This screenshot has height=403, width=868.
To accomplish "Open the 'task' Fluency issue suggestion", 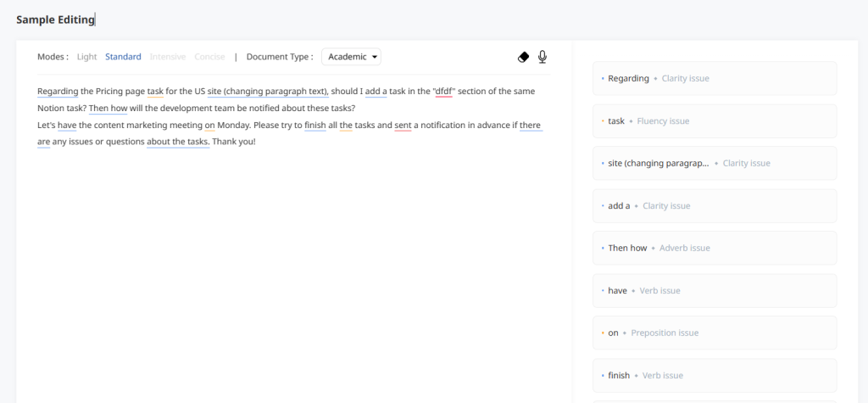I will coord(715,120).
